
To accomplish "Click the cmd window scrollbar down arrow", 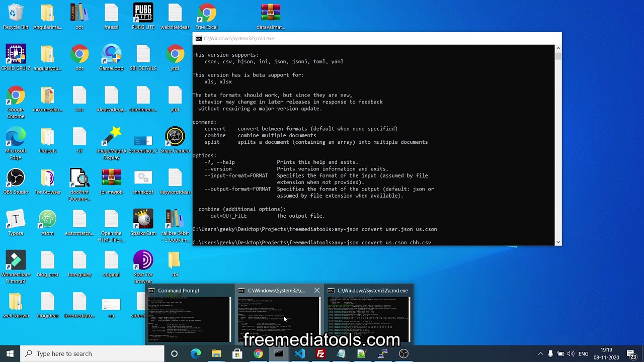I will (558, 242).
